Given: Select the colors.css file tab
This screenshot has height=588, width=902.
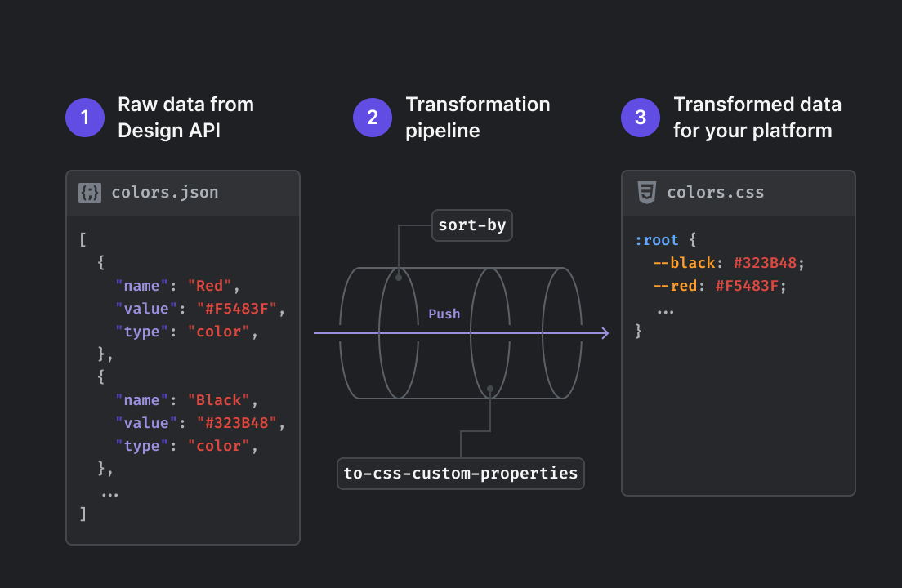Looking at the screenshot, I should (x=715, y=193).
